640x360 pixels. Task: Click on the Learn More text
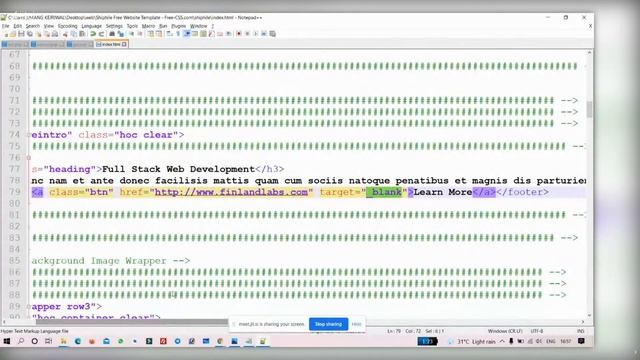[443, 192]
